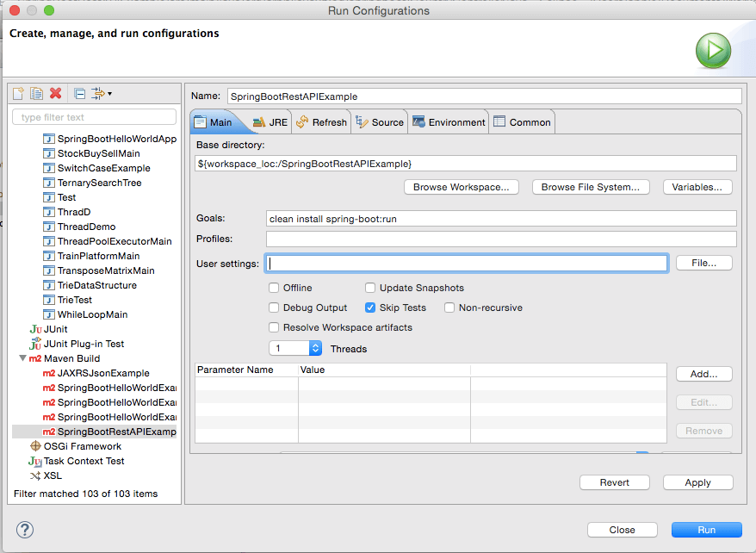
Task: Switch to the JRE tab
Action: 270,122
